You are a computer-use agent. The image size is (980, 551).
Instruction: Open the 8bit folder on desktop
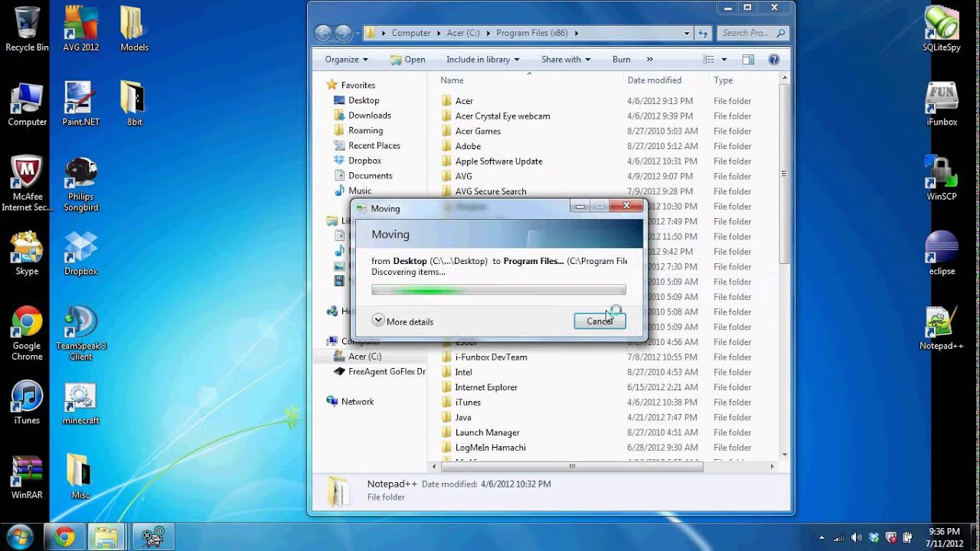click(134, 104)
